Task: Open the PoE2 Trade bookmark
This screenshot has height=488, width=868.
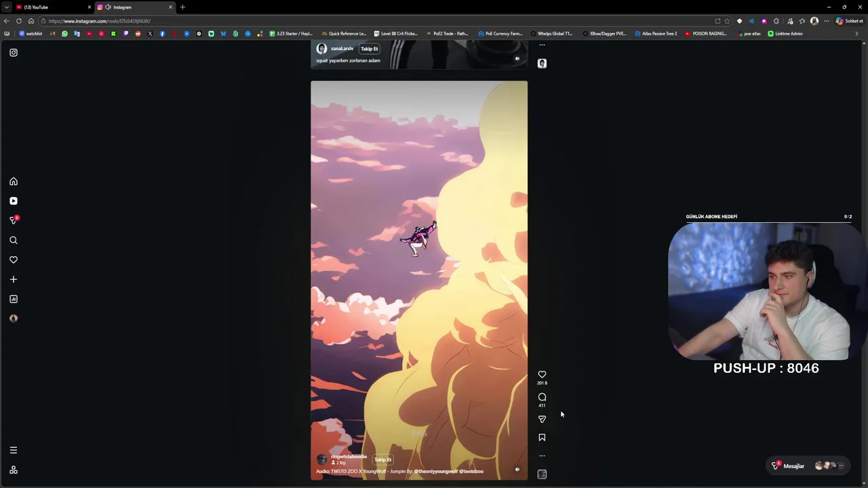Action: coord(448,33)
